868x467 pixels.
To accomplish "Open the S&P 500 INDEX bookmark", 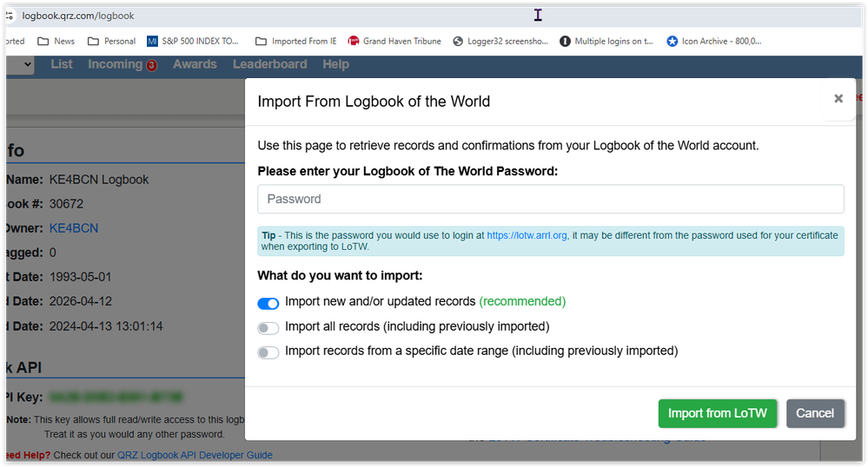I will click(193, 41).
